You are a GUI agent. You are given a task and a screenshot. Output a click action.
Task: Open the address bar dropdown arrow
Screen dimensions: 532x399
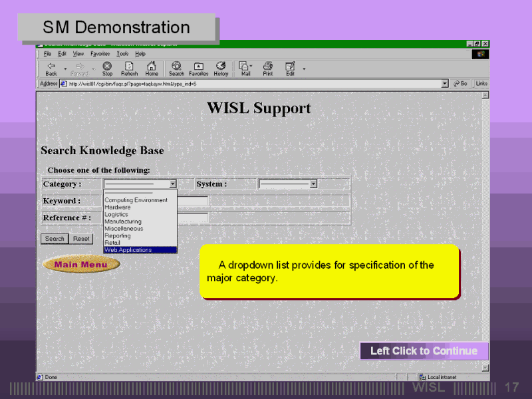[445, 84]
